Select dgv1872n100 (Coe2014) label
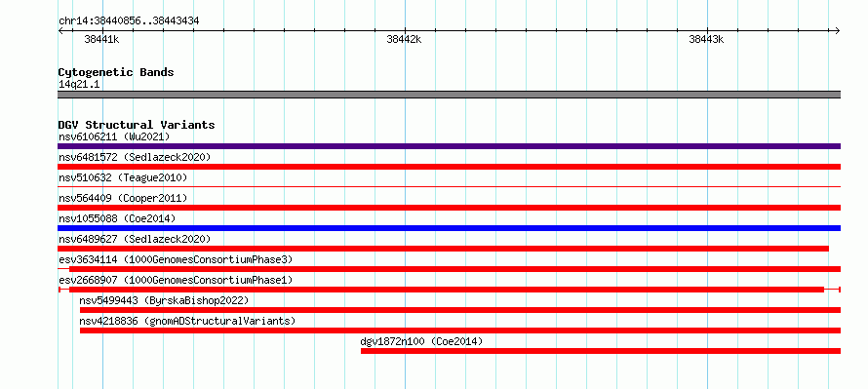The height and width of the screenshot is (389, 868). point(421,341)
